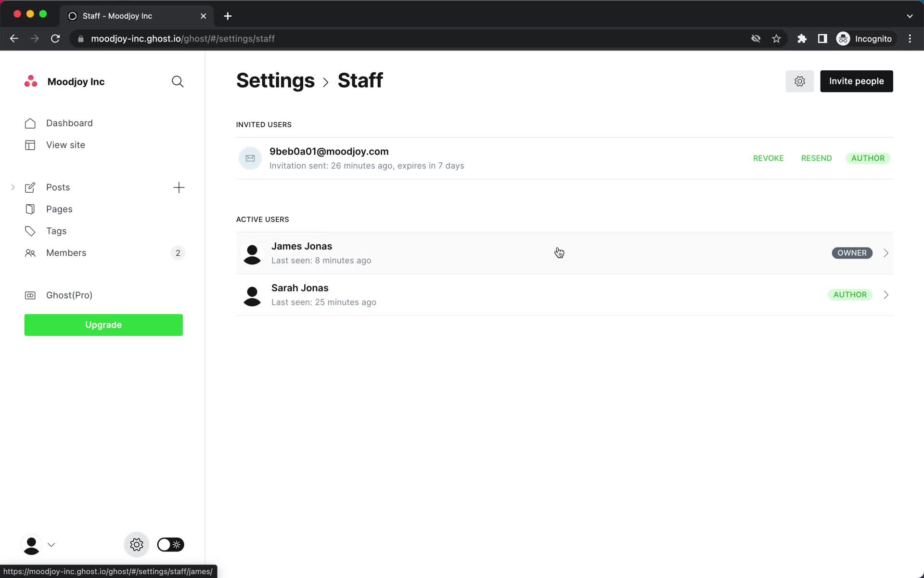Click Sarah Jonas AUTHOR badge

[850, 295]
